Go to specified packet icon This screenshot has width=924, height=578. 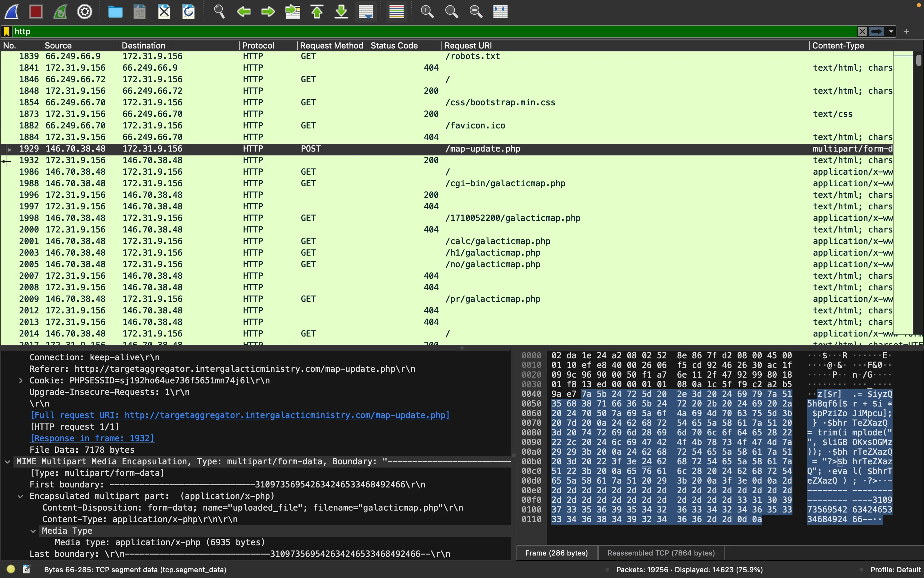[293, 12]
